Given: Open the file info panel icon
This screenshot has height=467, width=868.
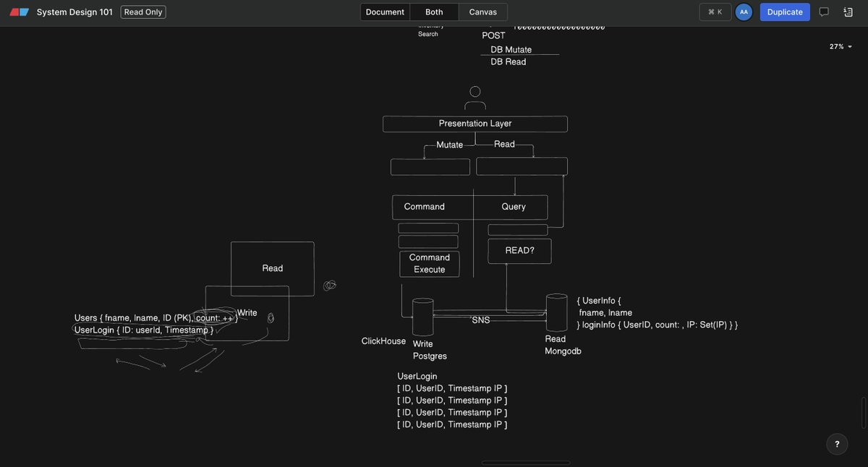Looking at the screenshot, I should point(848,12).
